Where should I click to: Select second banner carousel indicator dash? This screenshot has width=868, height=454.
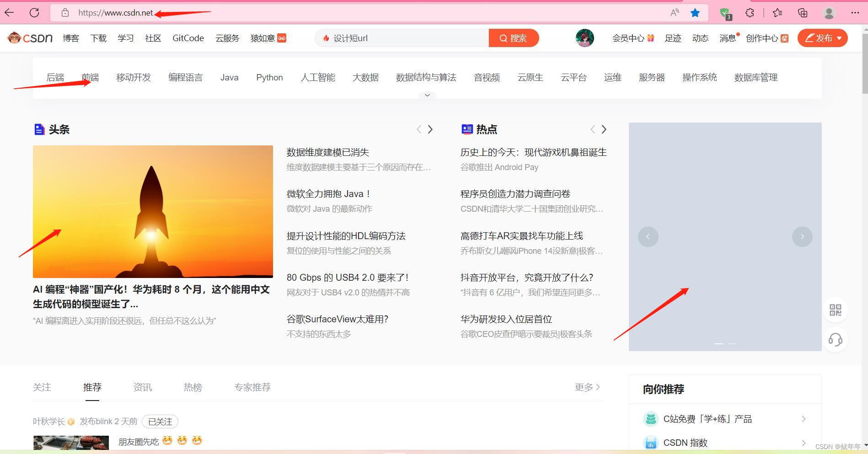732,343
